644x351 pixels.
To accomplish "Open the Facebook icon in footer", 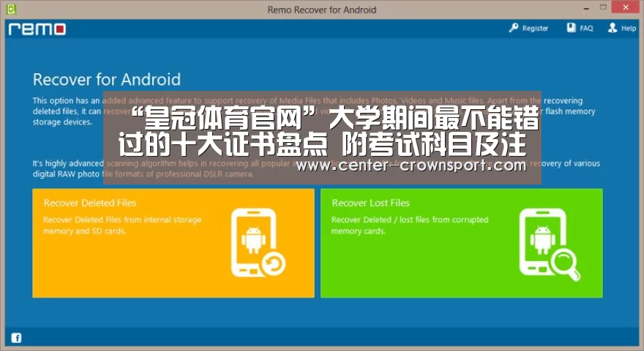I will click(16, 338).
